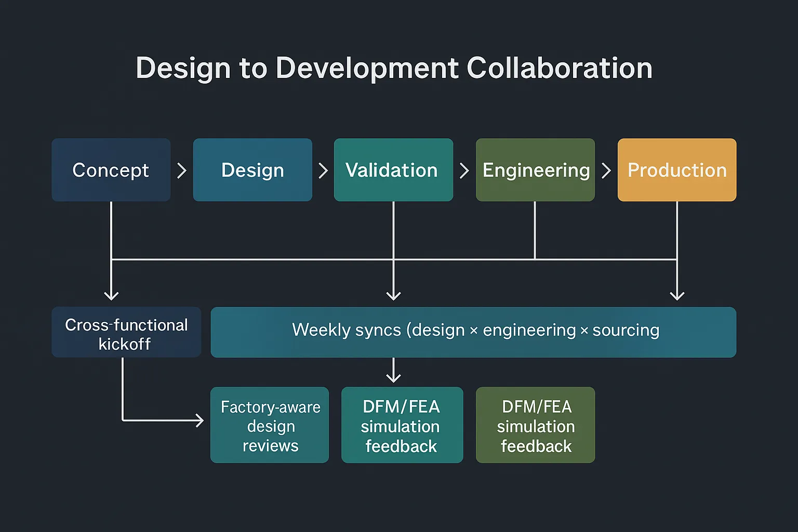Click right arrow pointing to Factory-aware design reviews
The image size is (798, 532).
coord(198,420)
